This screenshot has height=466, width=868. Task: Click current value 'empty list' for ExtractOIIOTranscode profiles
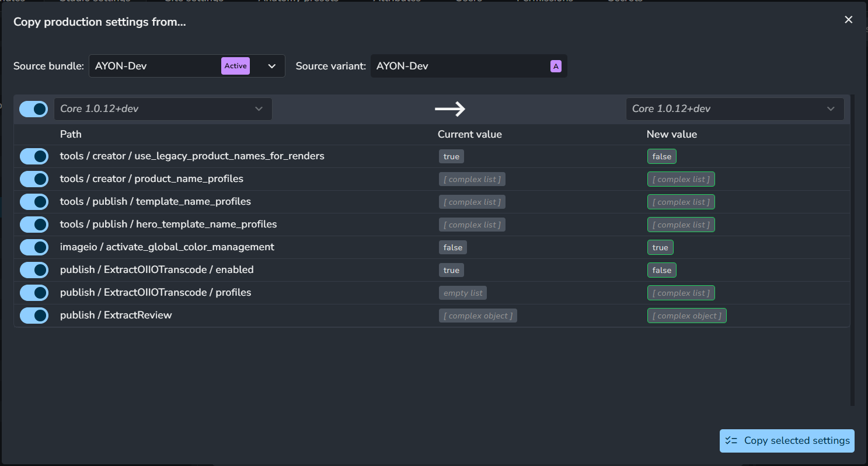pyautogui.click(x=463, y=293)
